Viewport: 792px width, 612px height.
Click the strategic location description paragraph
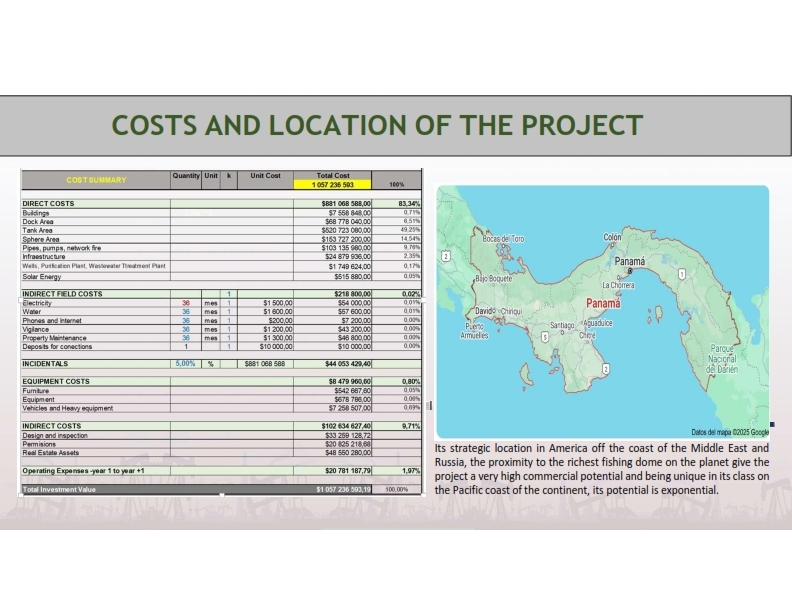point(601,469)
